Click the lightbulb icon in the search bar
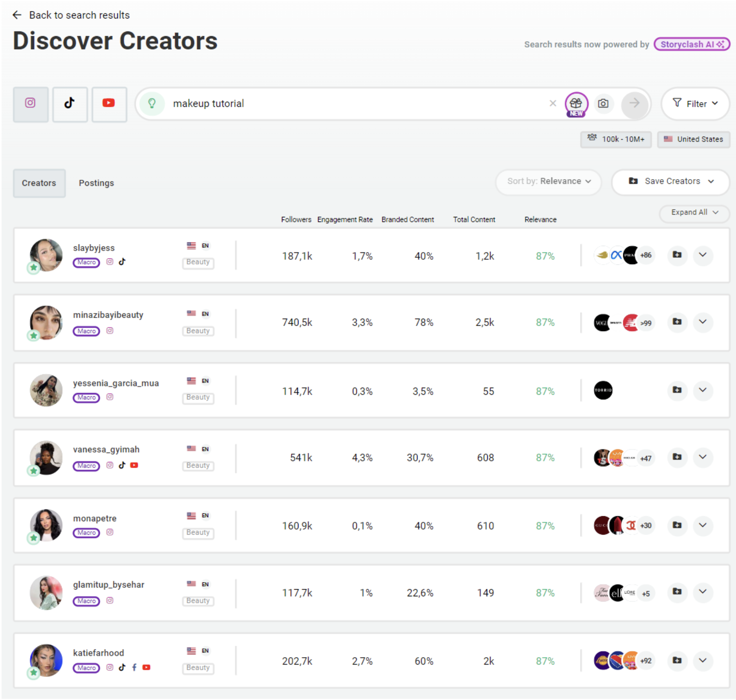Screen dimensions: 736x700 pos(152,103)
